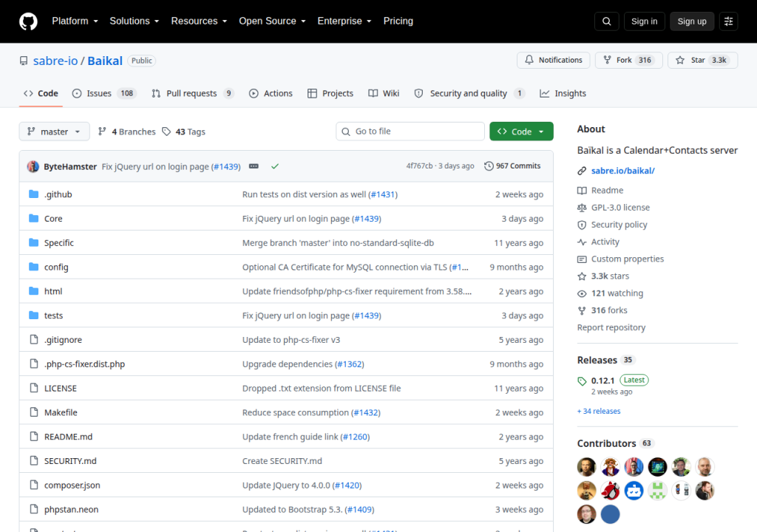Viewport: 757px width, 532px height.
Task: Open the first contributor avatar
Action: (586, 467)
